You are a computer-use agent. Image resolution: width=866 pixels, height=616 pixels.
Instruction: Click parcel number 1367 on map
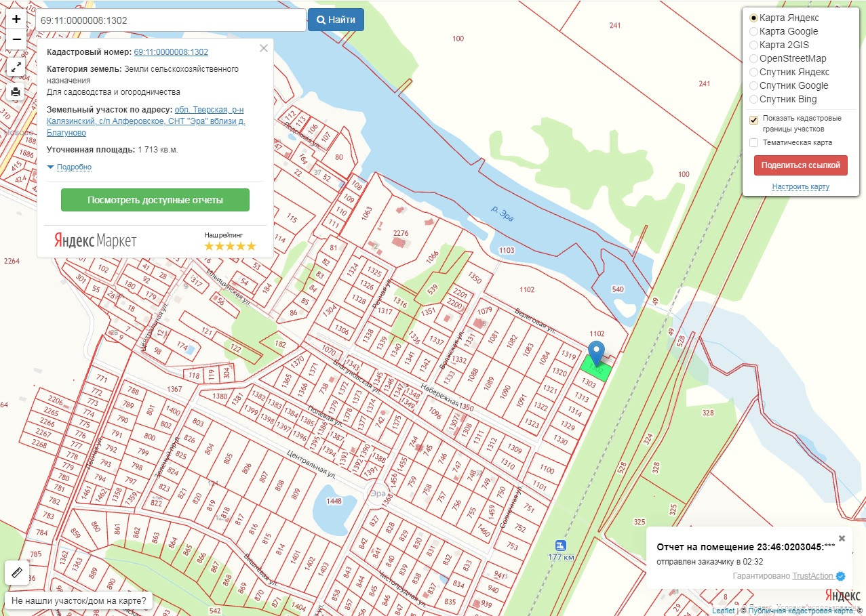click(x=174, y=389)
